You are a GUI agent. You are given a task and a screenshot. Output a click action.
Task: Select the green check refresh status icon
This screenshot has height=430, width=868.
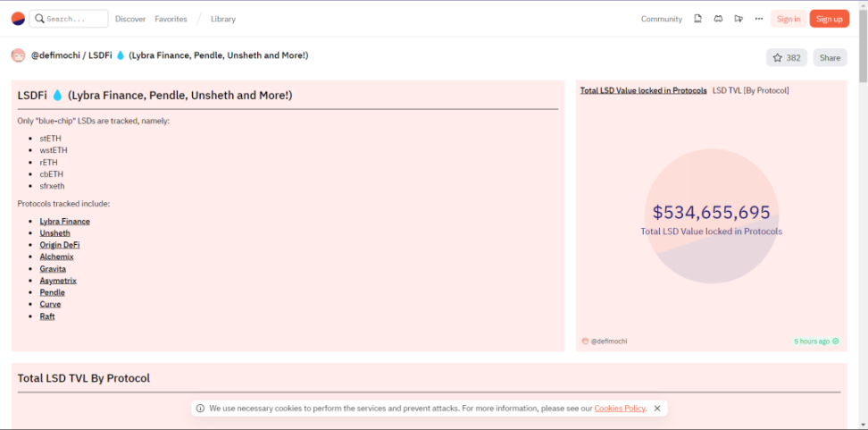click(835, 341)
